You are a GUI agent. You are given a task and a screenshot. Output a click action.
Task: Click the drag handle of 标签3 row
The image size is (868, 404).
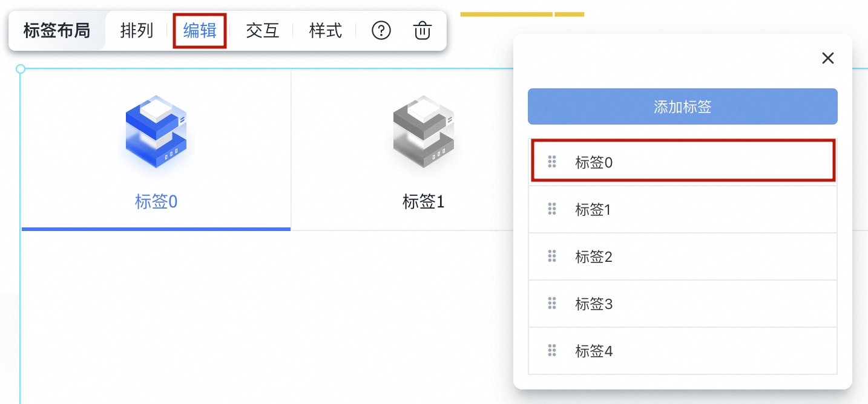coord(552,303)
